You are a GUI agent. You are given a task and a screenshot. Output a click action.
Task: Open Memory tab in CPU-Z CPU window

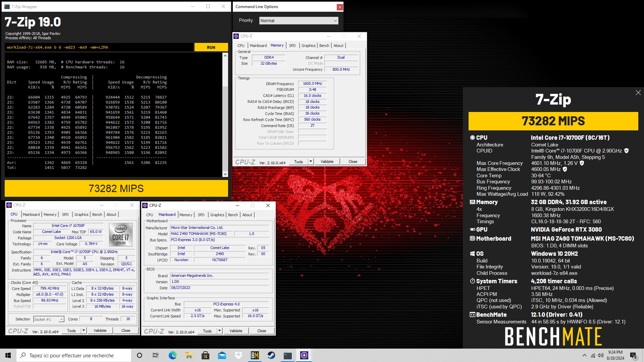(x=50, y=215)
